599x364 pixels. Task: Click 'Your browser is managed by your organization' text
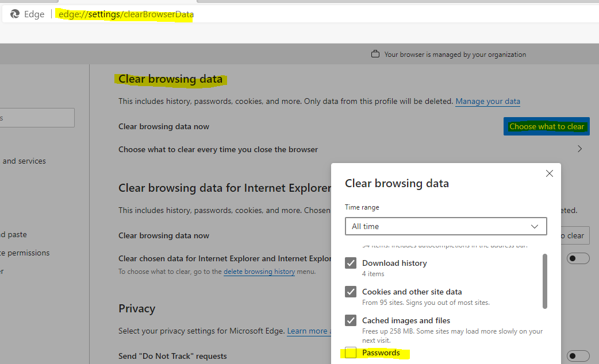[x=455, y=55]
